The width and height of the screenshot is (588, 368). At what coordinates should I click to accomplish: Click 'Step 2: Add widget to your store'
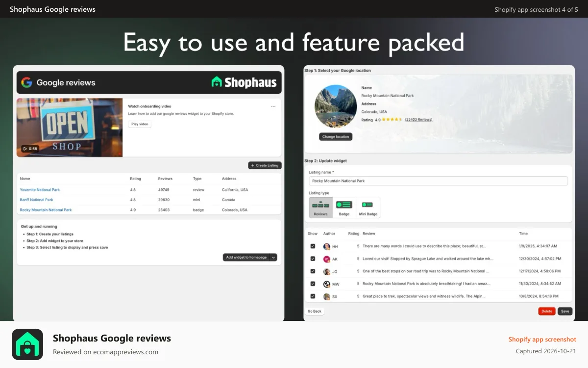tap(55, 241)
